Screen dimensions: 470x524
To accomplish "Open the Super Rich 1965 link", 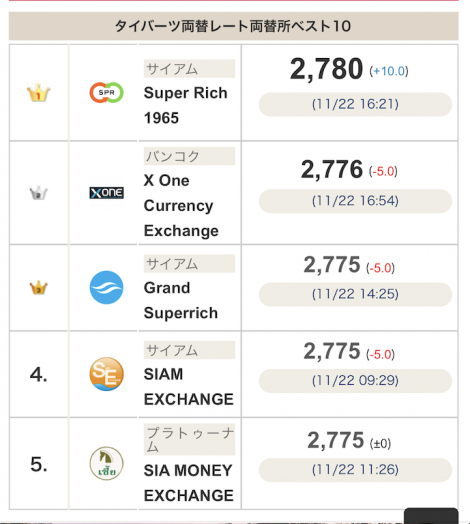I will click(x=186, y=105).
